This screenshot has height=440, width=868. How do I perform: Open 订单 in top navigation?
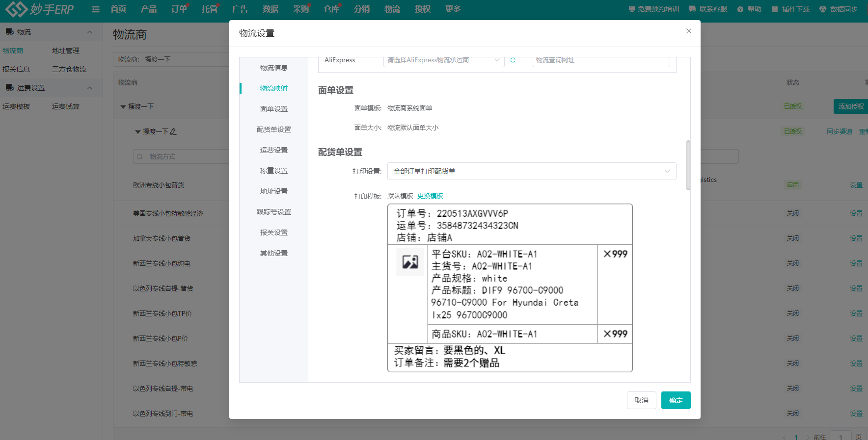tap(179, 9)
